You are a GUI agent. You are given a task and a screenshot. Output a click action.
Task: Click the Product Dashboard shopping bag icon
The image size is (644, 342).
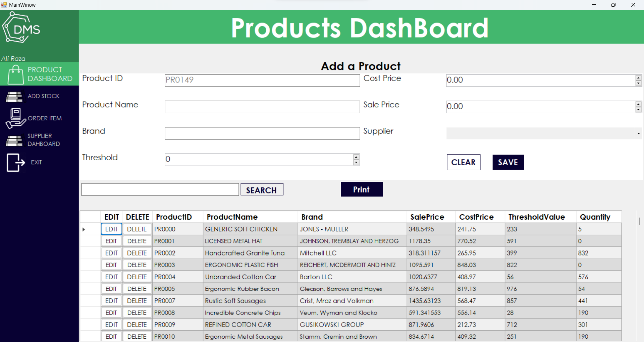point(15,74)
